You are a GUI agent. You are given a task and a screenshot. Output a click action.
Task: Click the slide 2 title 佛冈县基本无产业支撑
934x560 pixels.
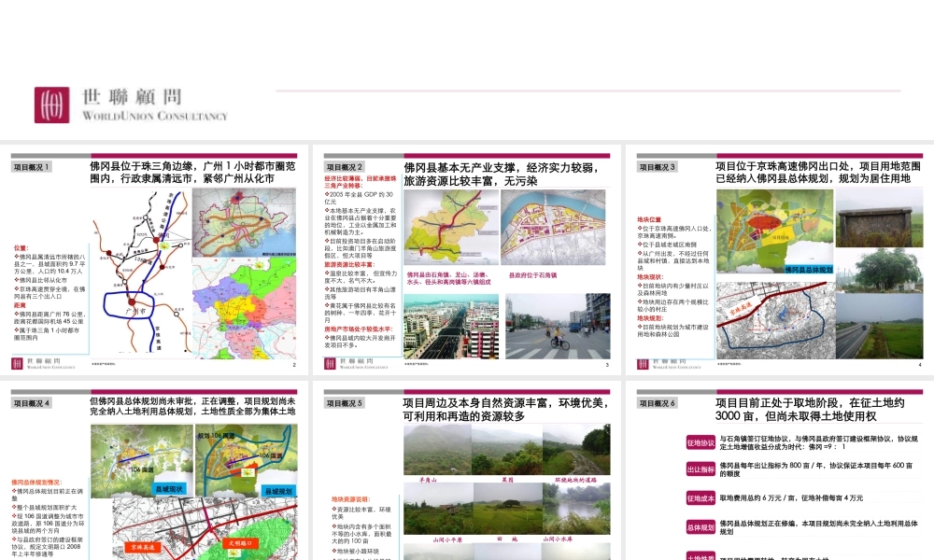point(502,174)
